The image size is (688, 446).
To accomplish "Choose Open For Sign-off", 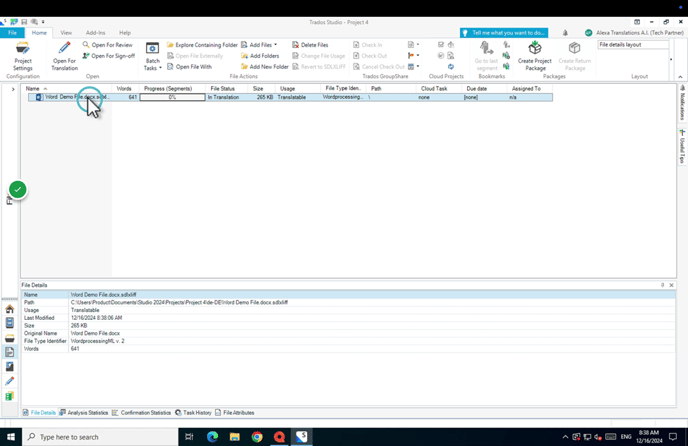I will point(108,56).
